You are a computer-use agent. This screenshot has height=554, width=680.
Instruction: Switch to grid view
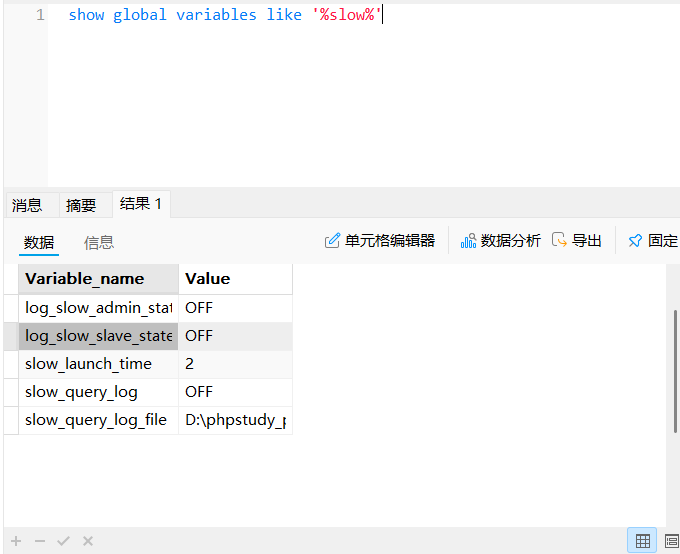tap(642, 541)
